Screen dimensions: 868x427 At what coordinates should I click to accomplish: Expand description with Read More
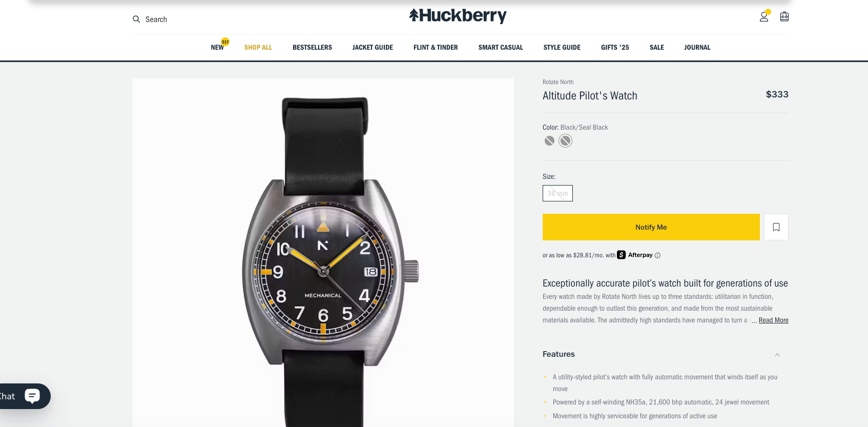tap(773, 320)
